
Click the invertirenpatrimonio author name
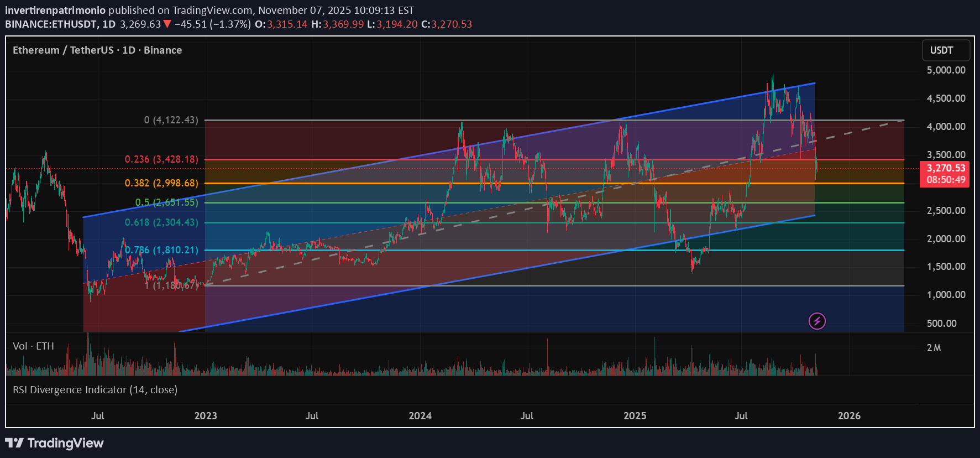click(x=55, y=10)
